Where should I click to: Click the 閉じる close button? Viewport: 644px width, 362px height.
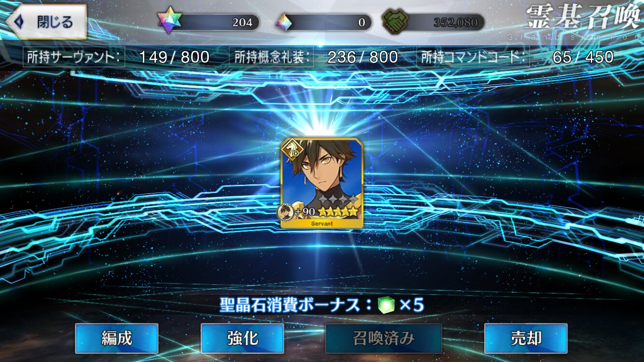coord(46,22)
